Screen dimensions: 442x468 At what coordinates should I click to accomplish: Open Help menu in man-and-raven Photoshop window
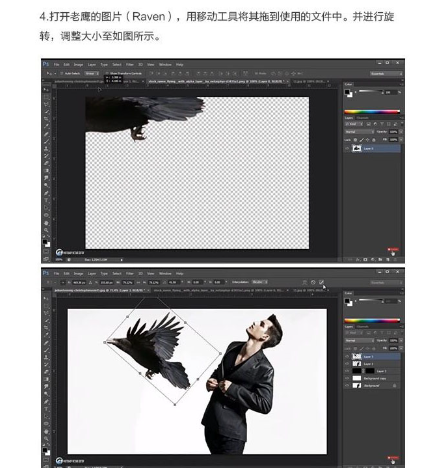tap(180, 274)
